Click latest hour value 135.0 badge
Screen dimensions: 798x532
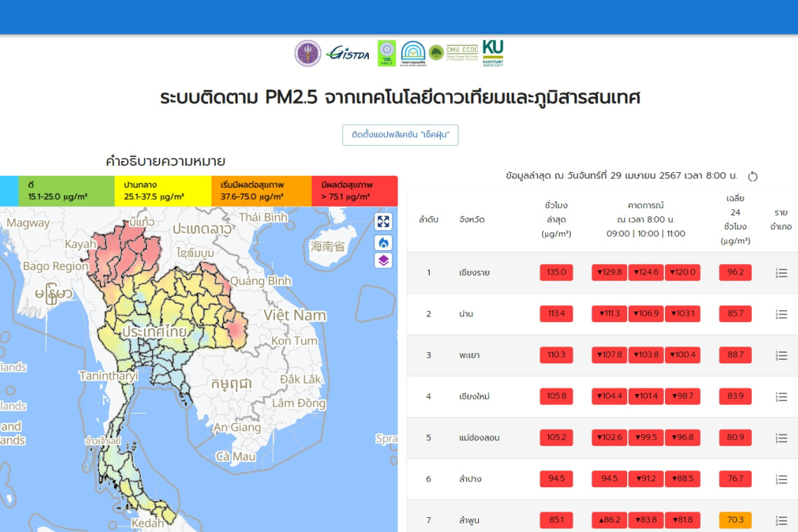tap(556, 273)
